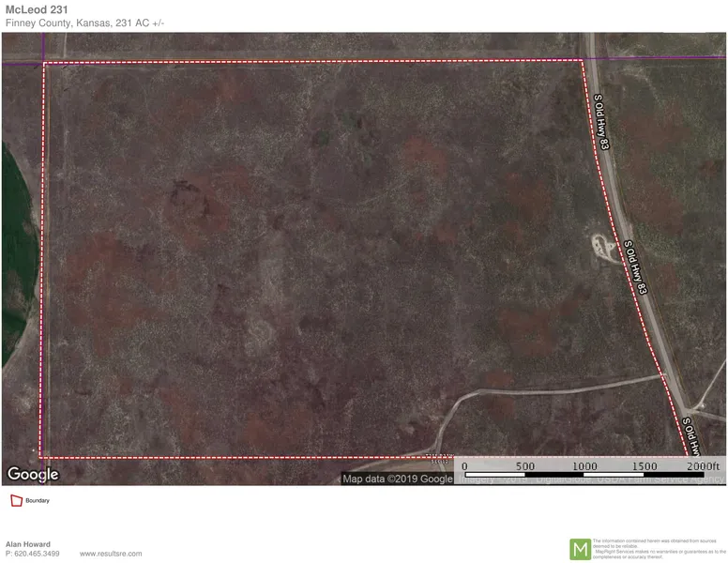Open the www.resultsre.com website link
Screen dimensions: 728x563
point(111,554)
